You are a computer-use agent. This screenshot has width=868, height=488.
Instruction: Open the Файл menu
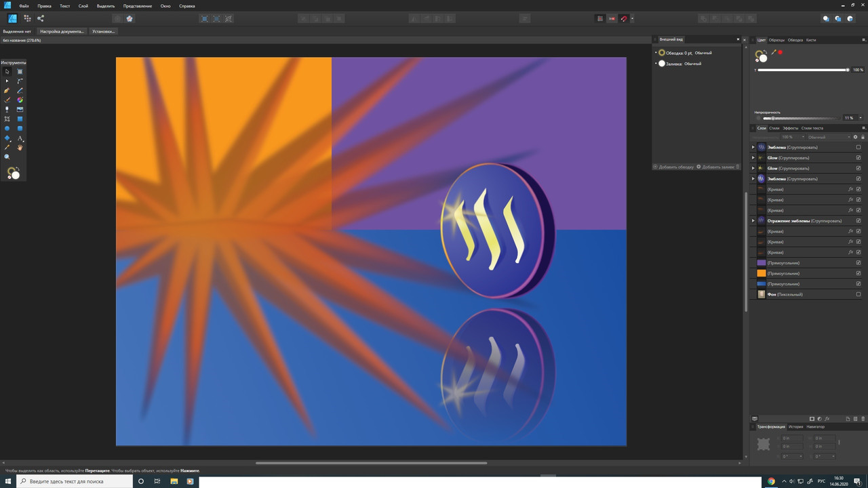coord(24,5)
